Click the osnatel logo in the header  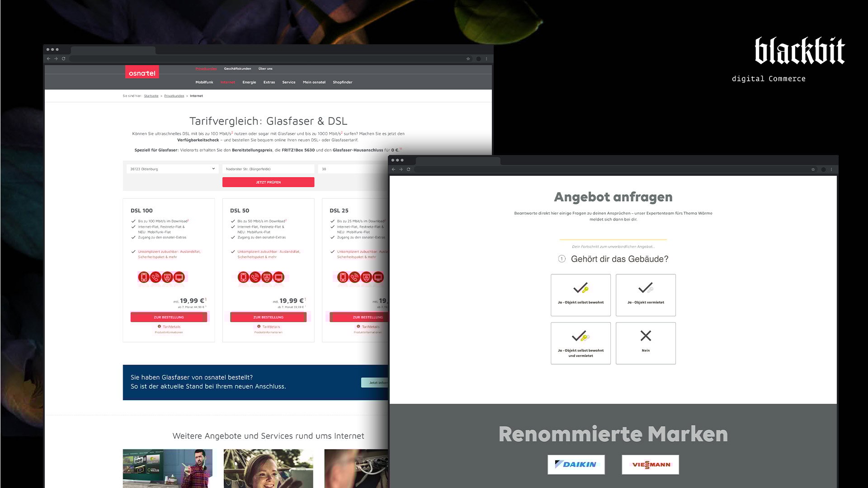[x=142, y=72]
